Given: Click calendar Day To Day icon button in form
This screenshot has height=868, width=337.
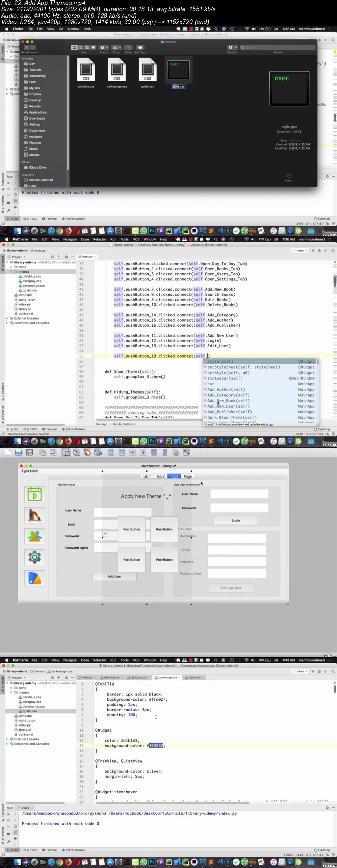Looking at the screenshot, I should pyautogui.click(x=35, y=494).
